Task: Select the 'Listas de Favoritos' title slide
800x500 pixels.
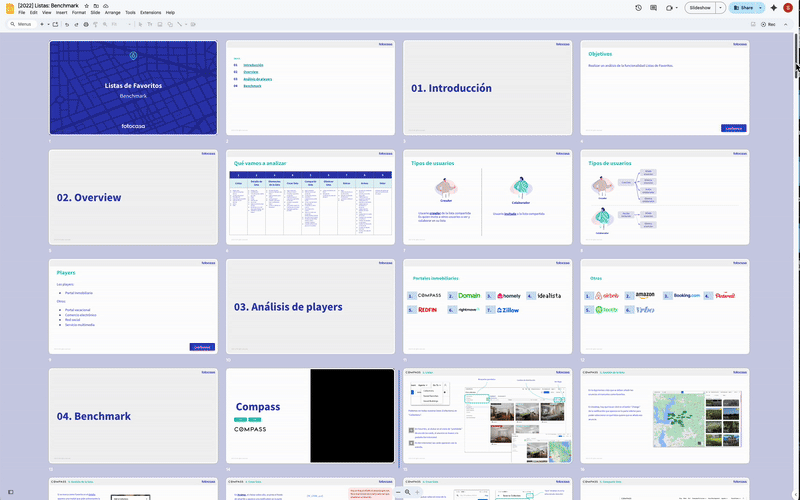Action: [133, 87]
